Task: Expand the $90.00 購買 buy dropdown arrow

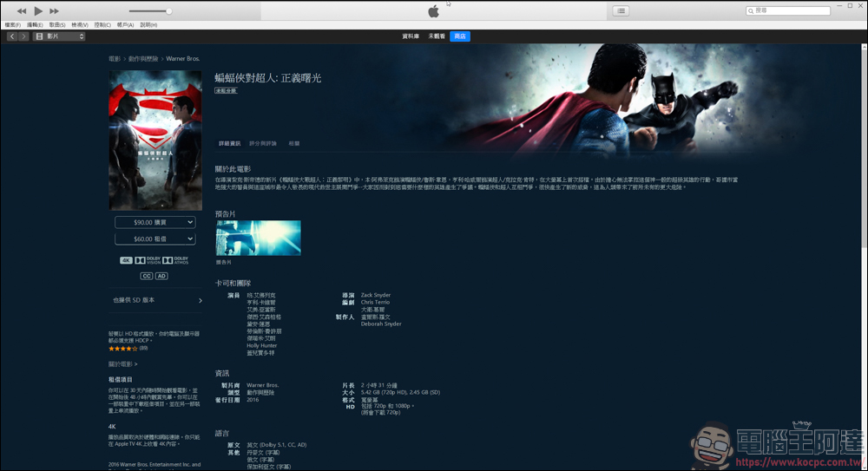Action: [x=190, y=222]
